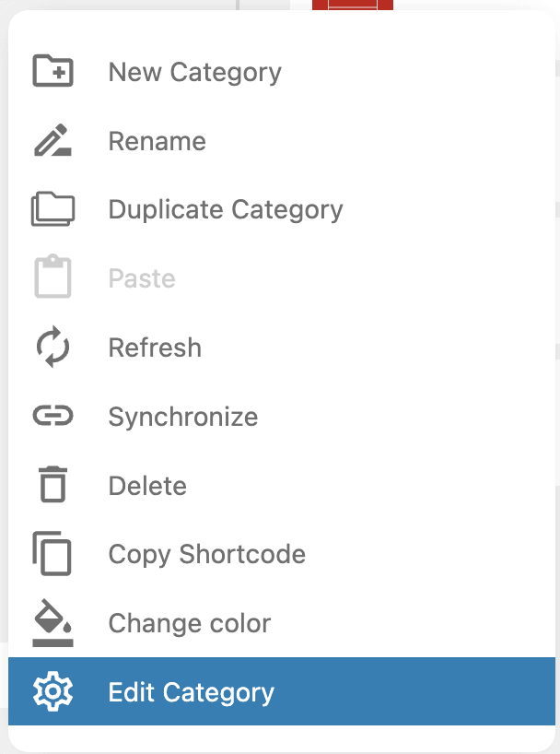
Task: Open the Change color option
Action: tap(189, 623)
